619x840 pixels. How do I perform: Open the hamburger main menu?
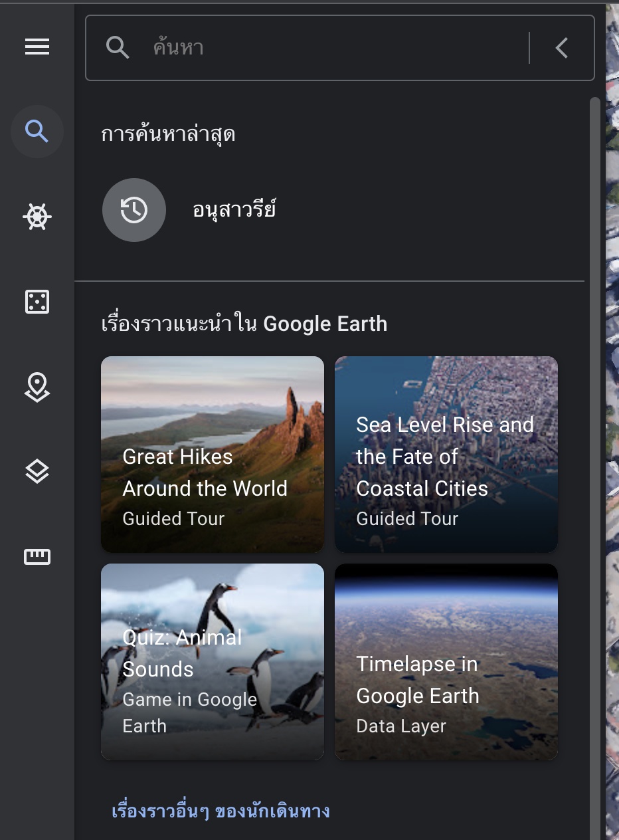click(37, 47)
